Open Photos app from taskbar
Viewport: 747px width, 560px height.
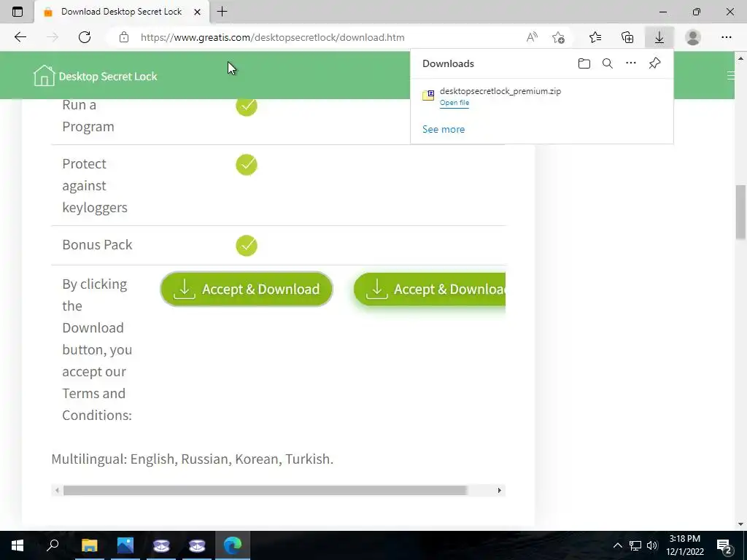(125, 545)
